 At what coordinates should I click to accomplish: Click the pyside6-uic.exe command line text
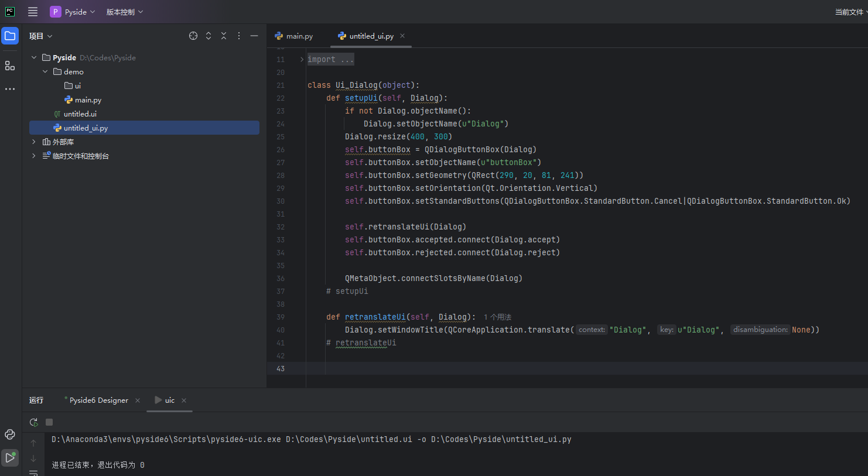[x=312, y=439]
